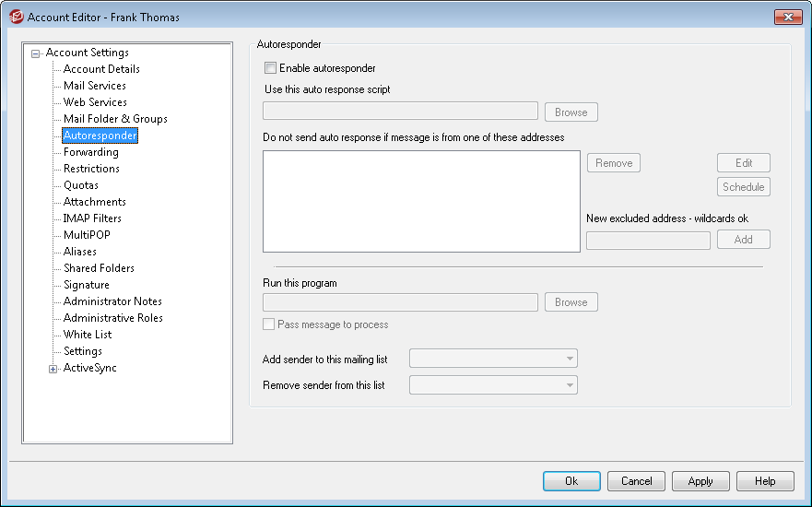Screen dimensions: 812x507
Task: Toggle Pass message to process checkbox
Action: [269, 324]
